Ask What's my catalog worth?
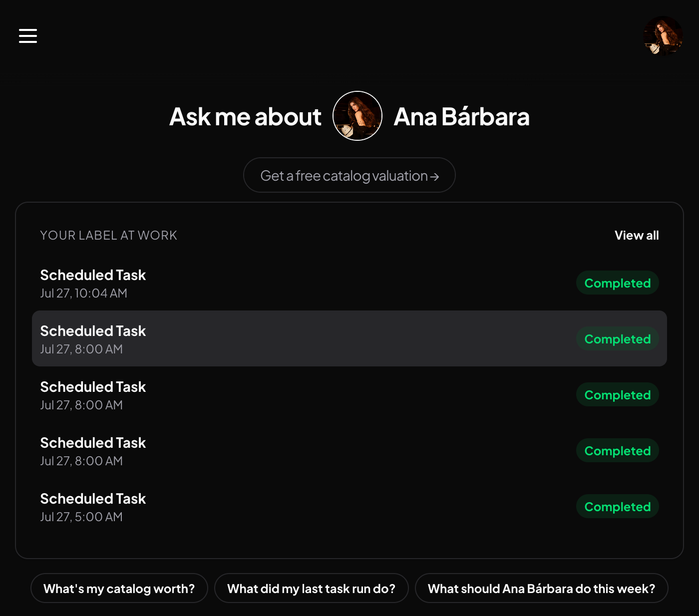Screen dimensions: 699x616 [119, 589]
